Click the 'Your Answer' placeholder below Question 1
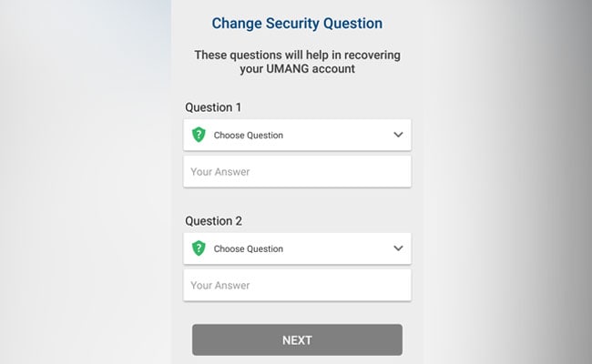The image size is (592, 364). click(220, 171)
